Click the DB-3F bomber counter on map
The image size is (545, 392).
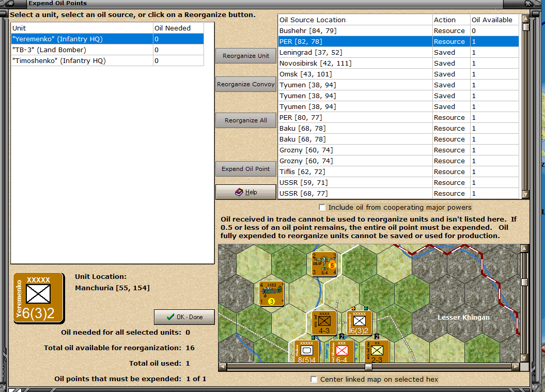point(324,264)
